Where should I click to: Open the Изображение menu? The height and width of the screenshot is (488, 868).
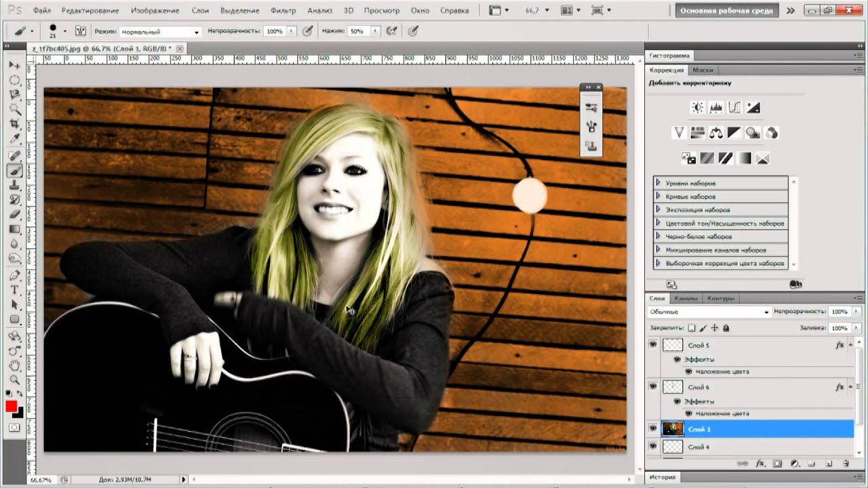(155, 11)
